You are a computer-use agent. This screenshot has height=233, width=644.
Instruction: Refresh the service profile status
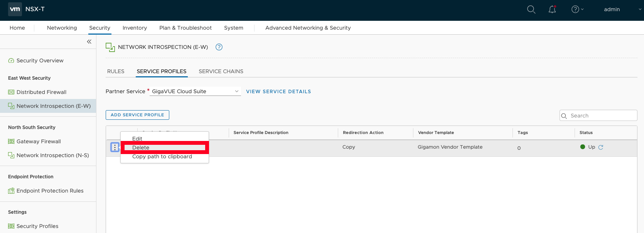coord(600,147)
